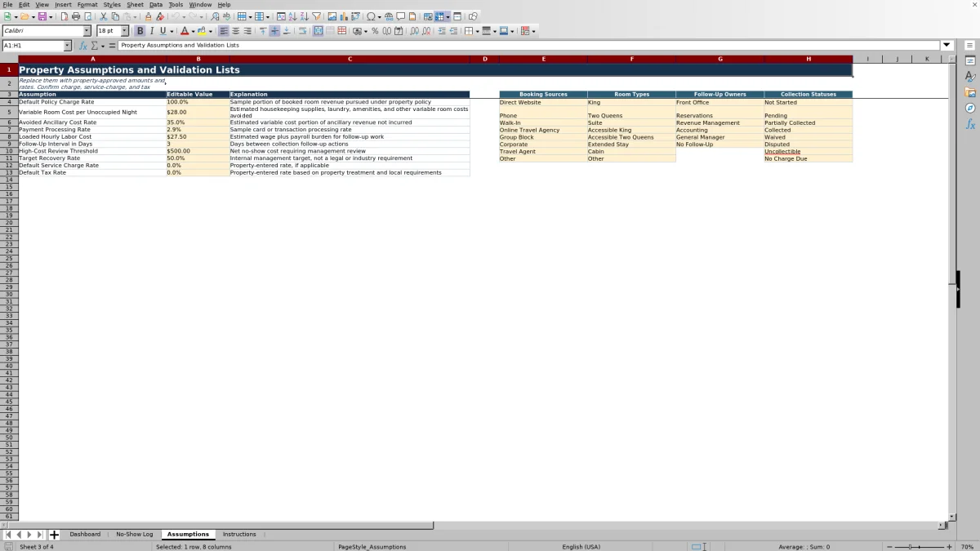Toggle Wrap Text button
The width and height of the screenshot is (980, 551).
302,31
